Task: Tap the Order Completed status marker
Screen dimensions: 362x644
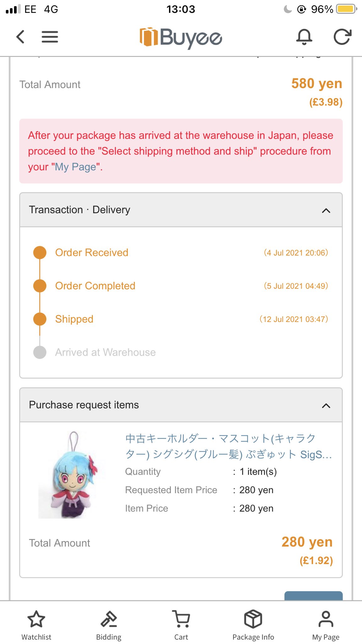Action: pos(40,286)
